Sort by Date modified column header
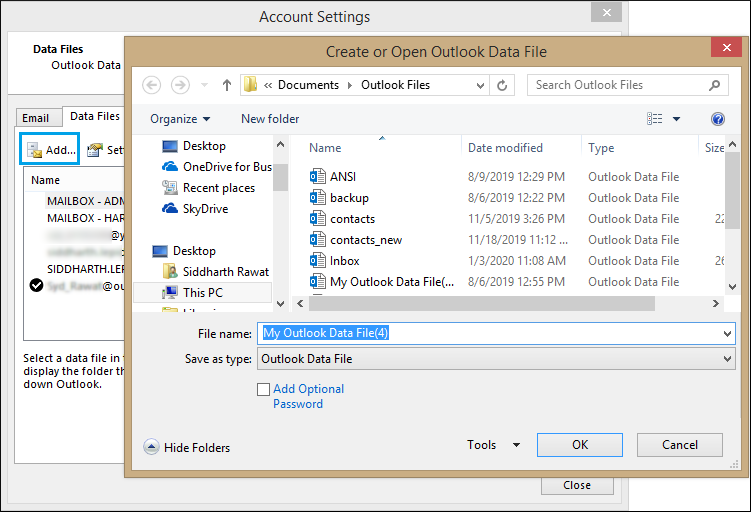751x512 pixels. click(505, 148)
